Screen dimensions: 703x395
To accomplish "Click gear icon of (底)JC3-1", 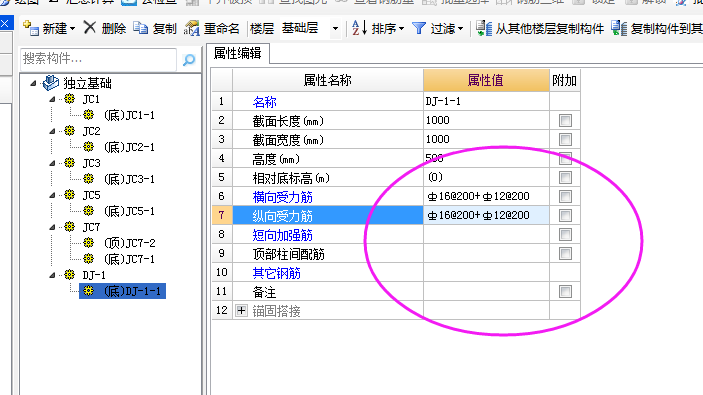I will (x=89, y=179).
